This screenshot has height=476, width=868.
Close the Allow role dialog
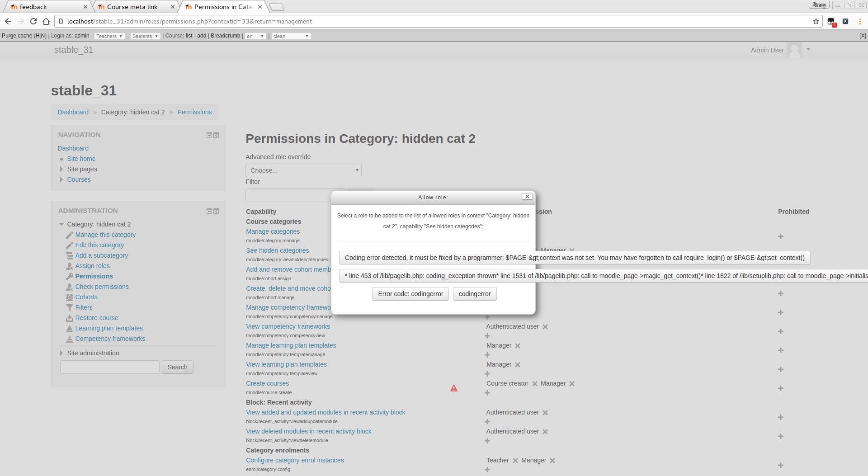(527, 197)
